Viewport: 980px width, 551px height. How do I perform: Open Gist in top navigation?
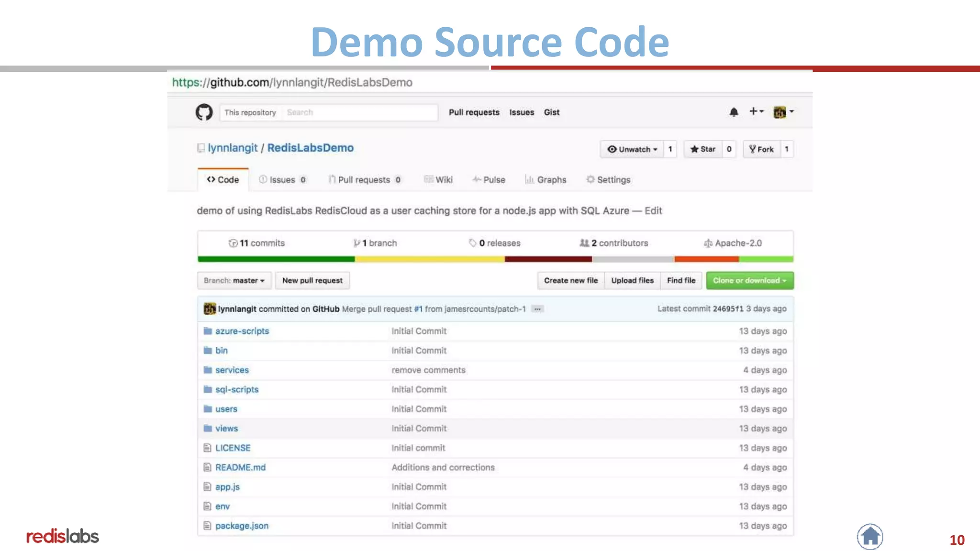click(552, 112)
